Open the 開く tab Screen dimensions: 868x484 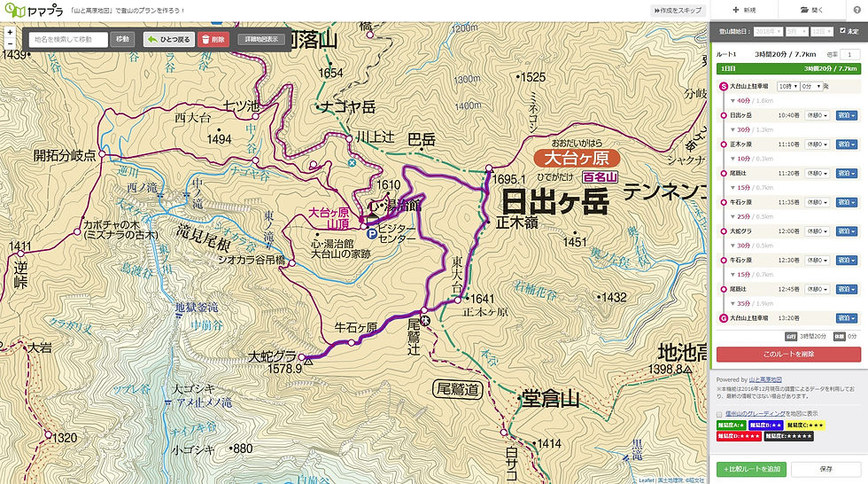point(812,10)
